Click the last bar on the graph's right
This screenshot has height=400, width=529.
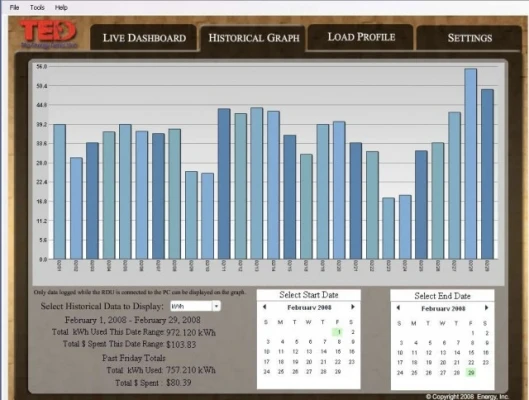coord(487,174)
